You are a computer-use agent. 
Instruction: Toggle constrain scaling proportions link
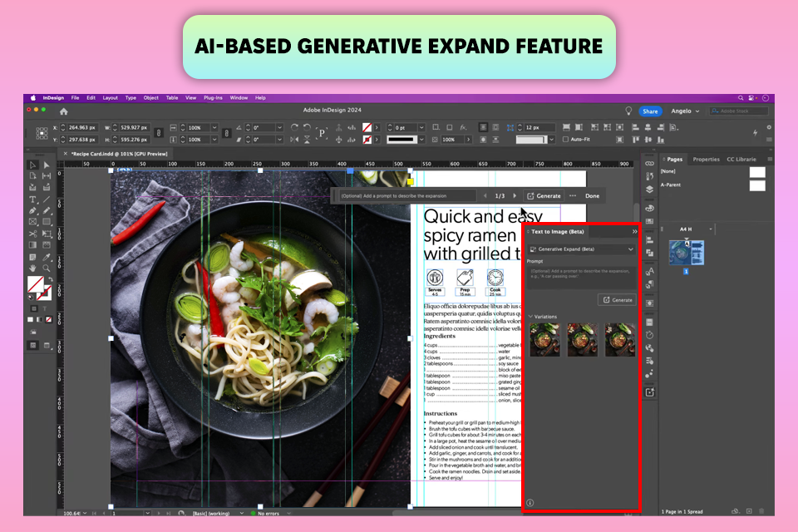(227, 133)
